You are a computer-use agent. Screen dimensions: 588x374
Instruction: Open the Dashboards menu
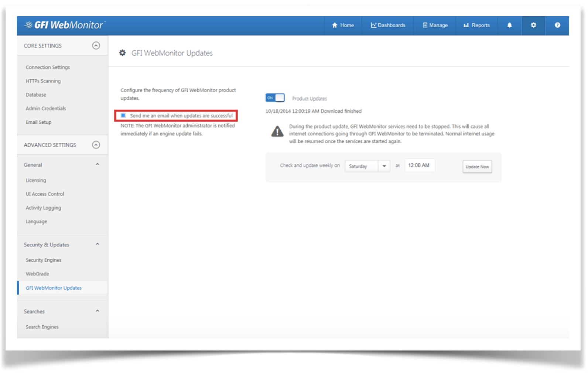[x=388, y=25]
